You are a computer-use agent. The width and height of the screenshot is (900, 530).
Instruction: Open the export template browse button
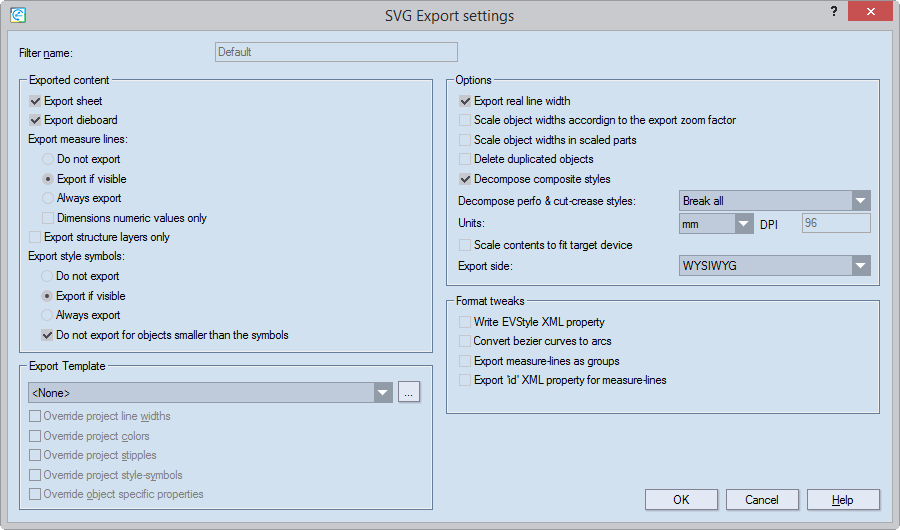click(x=408, y=393)
